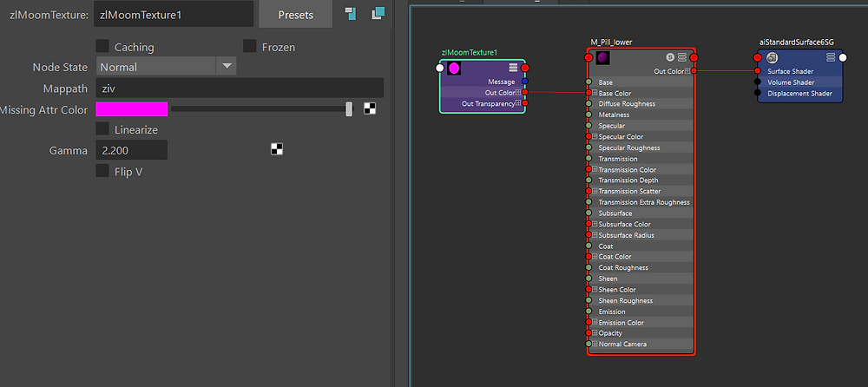Click the Emission input port
The width and height of the screenshot is (868, 387).
coord(589,312)
